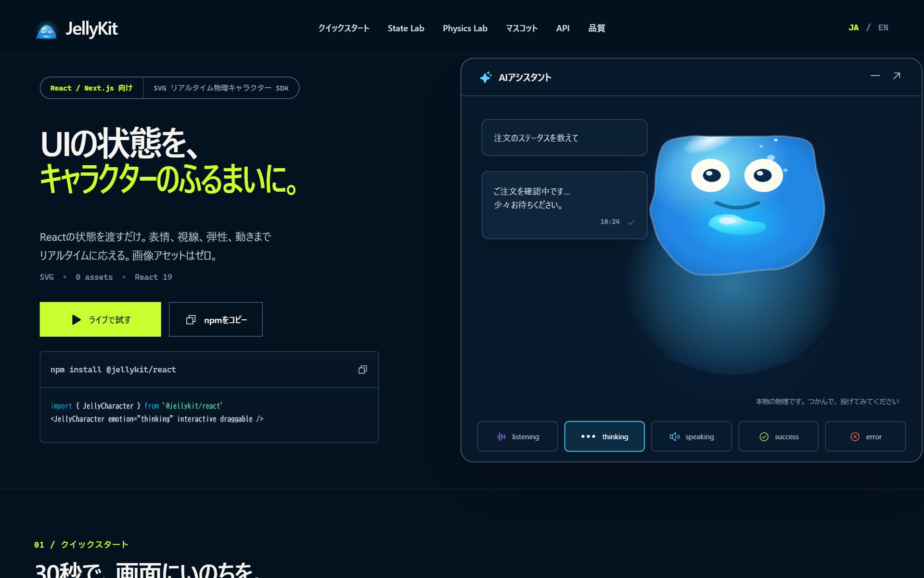The width and height of the screenshot is (924, 578).
Task: Click the AI assistant sparkle icon
Action: pos(486,77)
